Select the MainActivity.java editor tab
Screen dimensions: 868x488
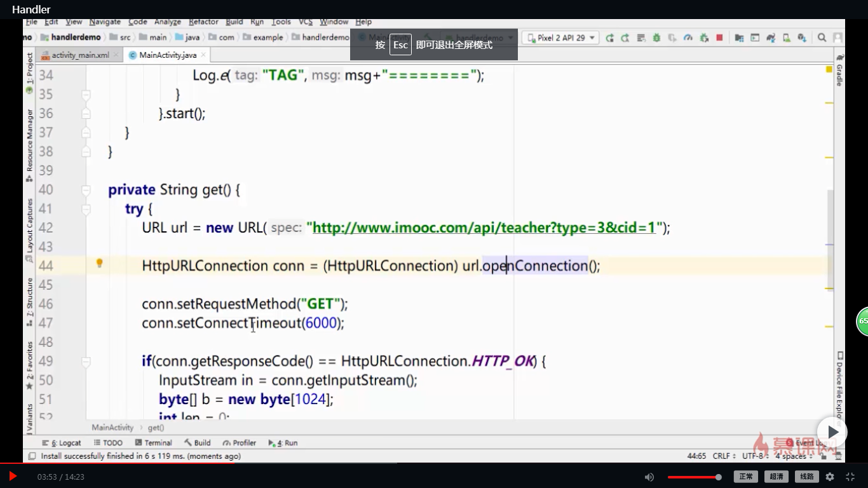point(168,55)
